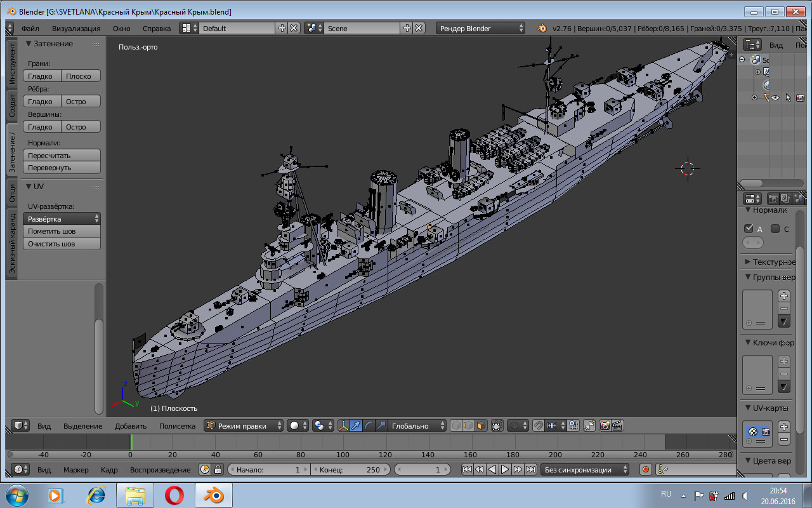Toggle the 'A' checkbox under Нормали
This screenshot has width=812, height=508.
coord(749,229)
